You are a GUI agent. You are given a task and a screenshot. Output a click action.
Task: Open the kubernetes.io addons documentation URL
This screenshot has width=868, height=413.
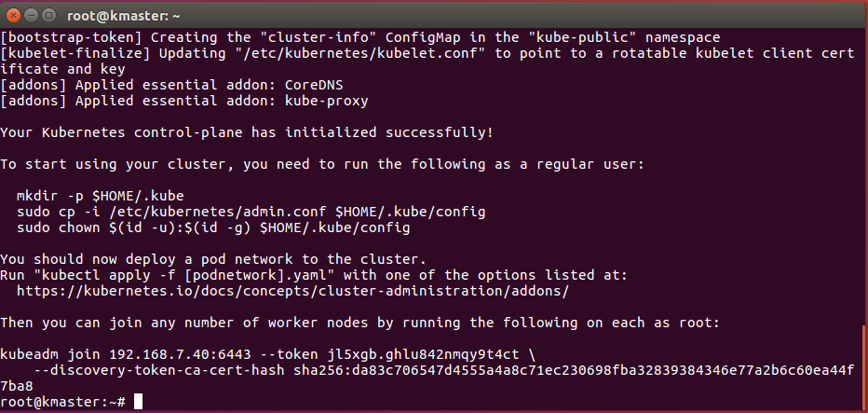pyautogui.click(x=292, y=291)
